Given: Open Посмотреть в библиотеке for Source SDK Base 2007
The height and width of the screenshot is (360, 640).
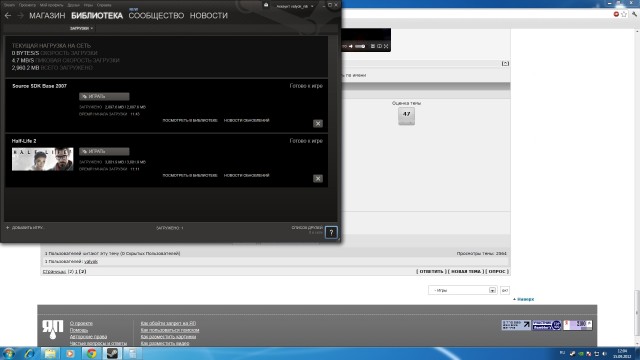Looking at the screenshot, I should pos(190,120).
